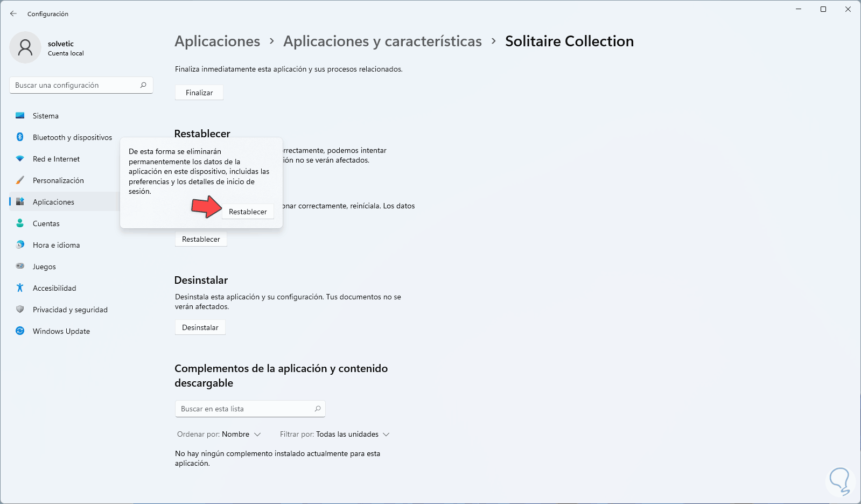
Task: Click the Privacidad y seguridad shield icon
Action: (x=20, y=310)
